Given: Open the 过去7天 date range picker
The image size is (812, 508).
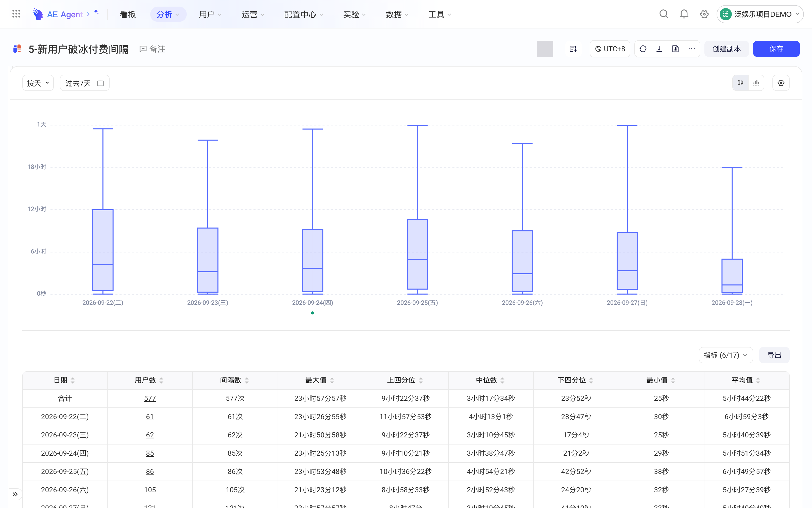Looking at the screenshot, I should (84, 83).
